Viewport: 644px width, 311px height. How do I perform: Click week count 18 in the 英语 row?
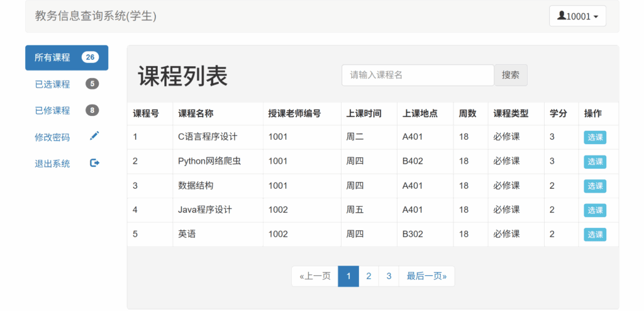[x=464, y=234]
